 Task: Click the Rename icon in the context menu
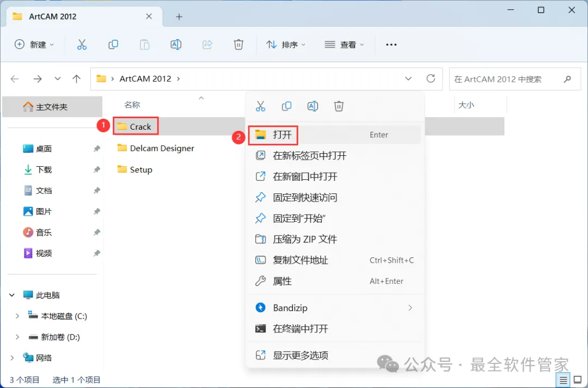coord(313,106)
